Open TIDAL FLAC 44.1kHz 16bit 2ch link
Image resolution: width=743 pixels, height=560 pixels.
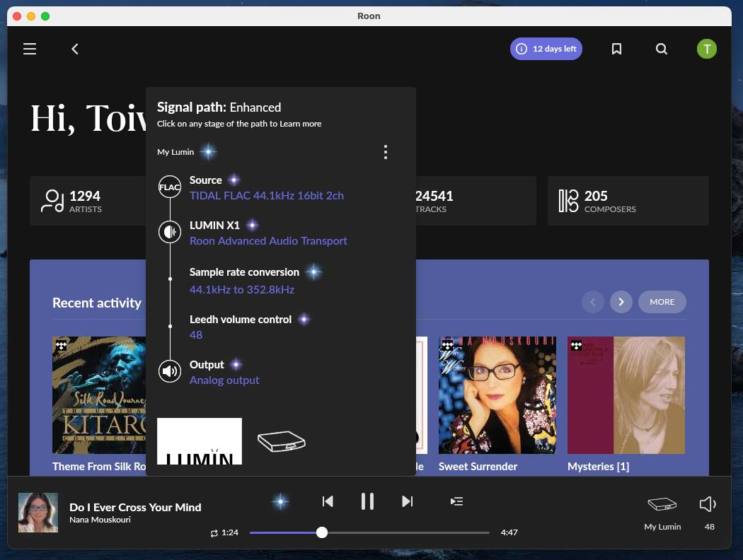[267, 195]
